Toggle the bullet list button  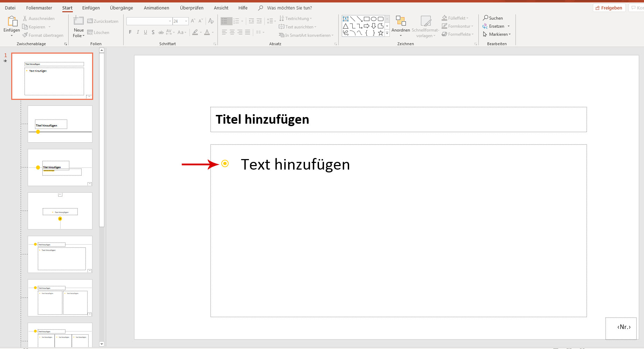226,21
